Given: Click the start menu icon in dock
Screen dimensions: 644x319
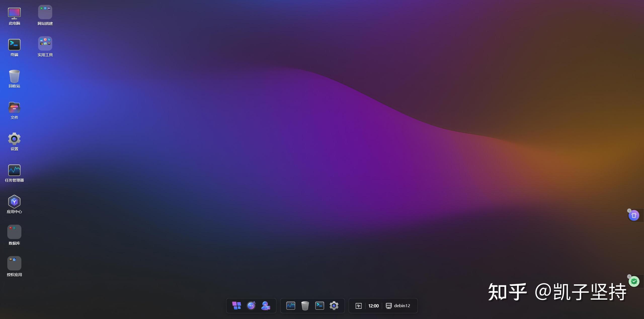Looking at the screenshot, I should pyautogui.click(x=236, y=306).
